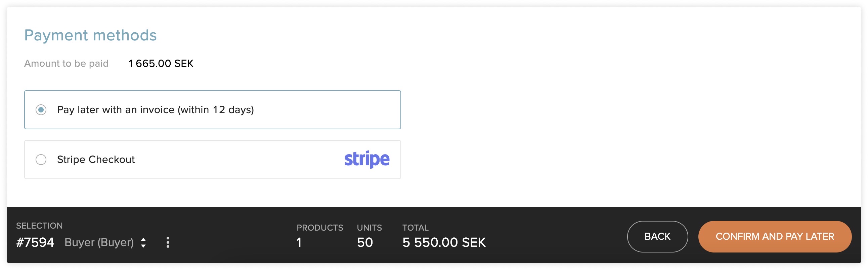Click the Back button

[x=657, y=237]
